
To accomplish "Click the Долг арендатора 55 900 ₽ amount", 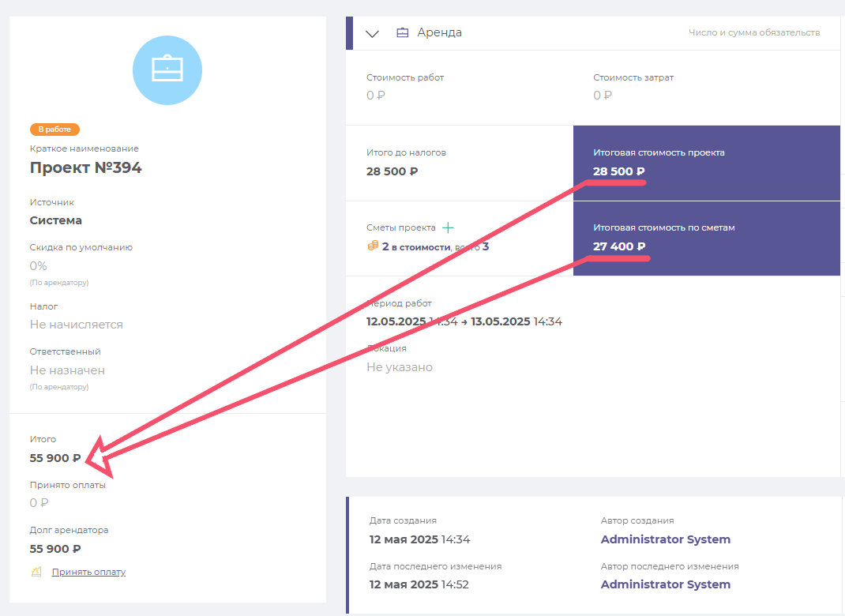I will point(55,549).
